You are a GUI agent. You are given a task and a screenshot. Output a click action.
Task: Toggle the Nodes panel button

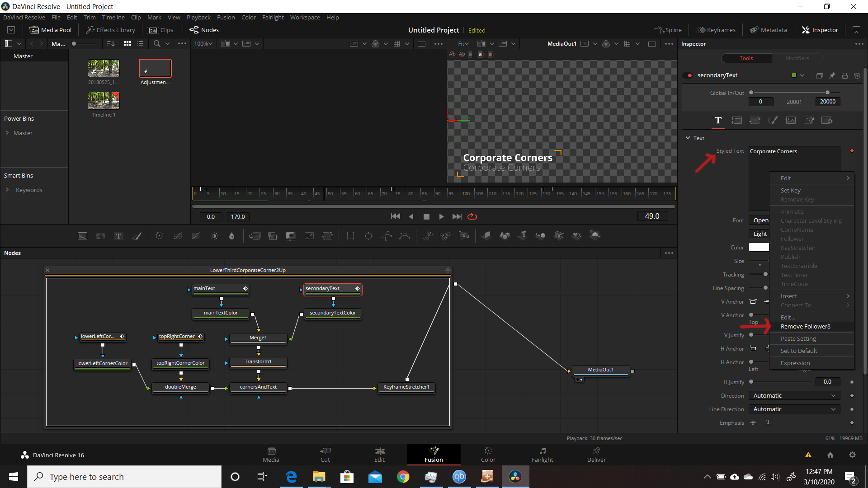tap(204, 30)
